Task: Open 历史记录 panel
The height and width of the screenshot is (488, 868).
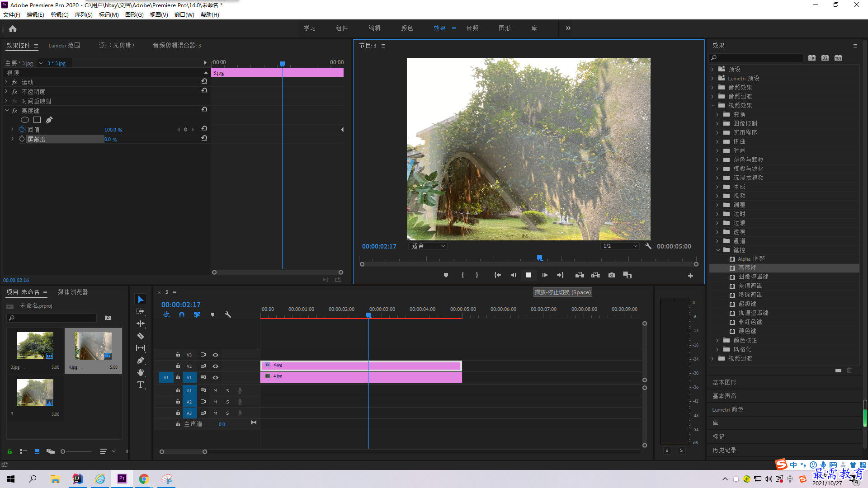Action: click(x=724, y=450)
